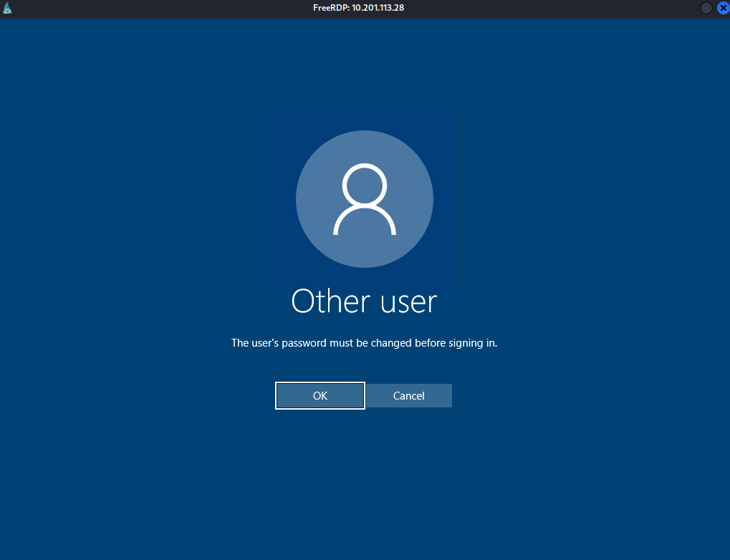The height and width of the screenshot is (560, 730).
Task: Click the FreeRDP: 10.201.113.28 window title
Action: [364, 8]
